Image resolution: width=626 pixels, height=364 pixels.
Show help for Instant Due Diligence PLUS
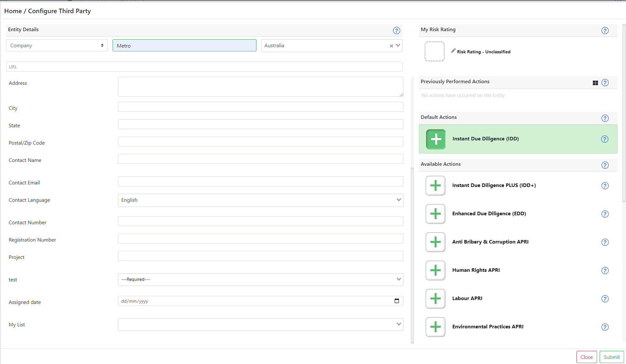605,186
